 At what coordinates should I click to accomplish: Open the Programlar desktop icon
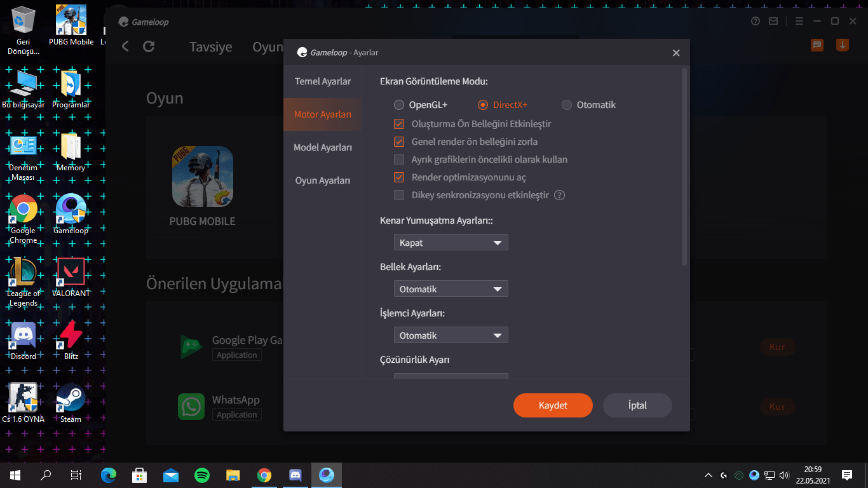71,88
